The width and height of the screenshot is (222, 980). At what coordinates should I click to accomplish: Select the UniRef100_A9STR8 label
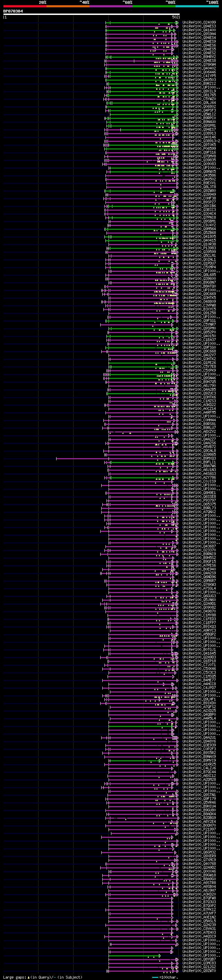[199, 883]
